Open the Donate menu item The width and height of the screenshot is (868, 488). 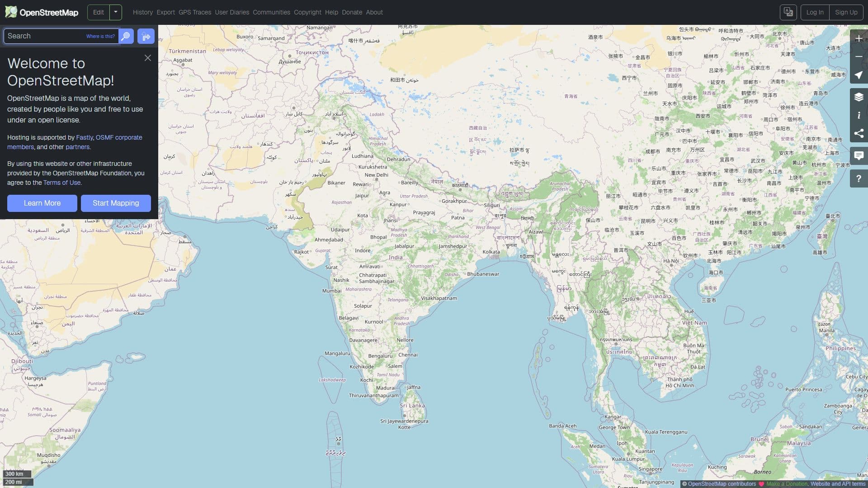tap(352, 12)
